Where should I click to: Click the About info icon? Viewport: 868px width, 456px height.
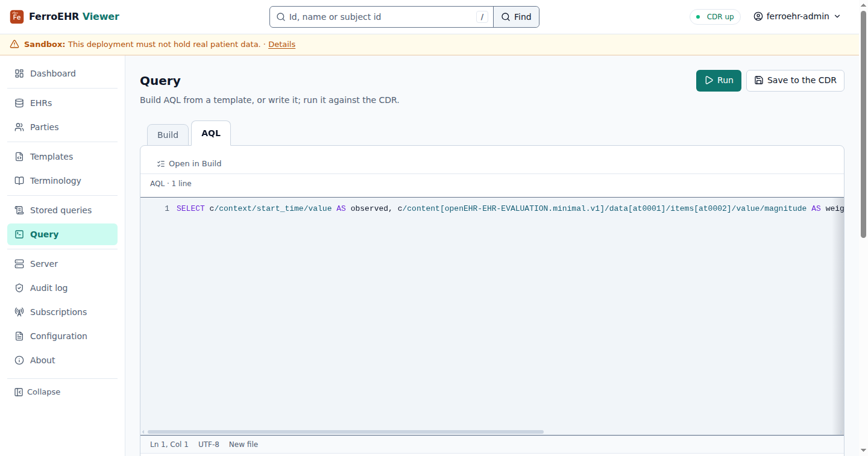coord(19,360)
